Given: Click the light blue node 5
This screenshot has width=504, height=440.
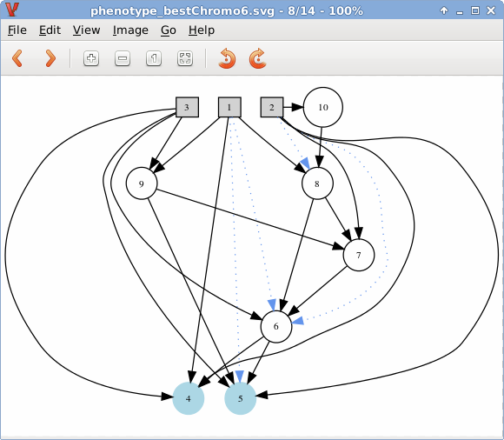Looking at the screenshot, I should tap(241, 398).
